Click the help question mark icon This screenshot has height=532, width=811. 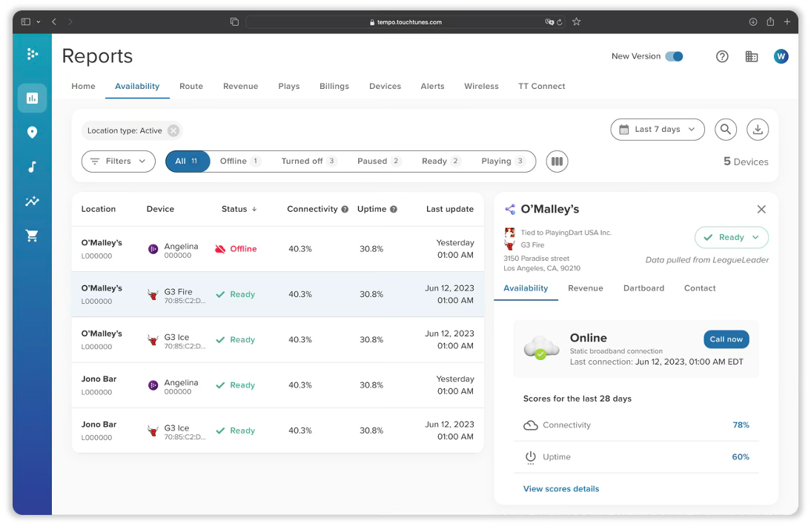(x=722, y=56)
